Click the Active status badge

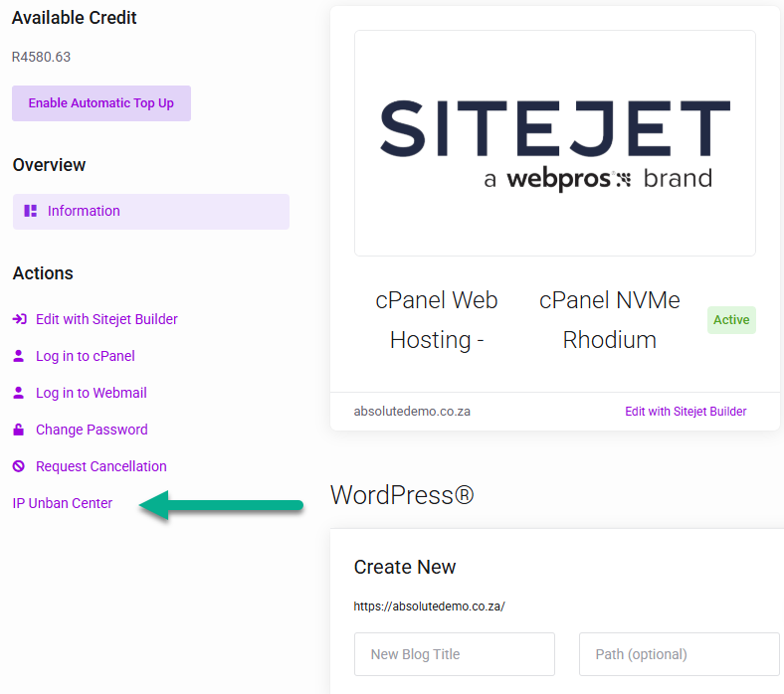tap(731, 320)
